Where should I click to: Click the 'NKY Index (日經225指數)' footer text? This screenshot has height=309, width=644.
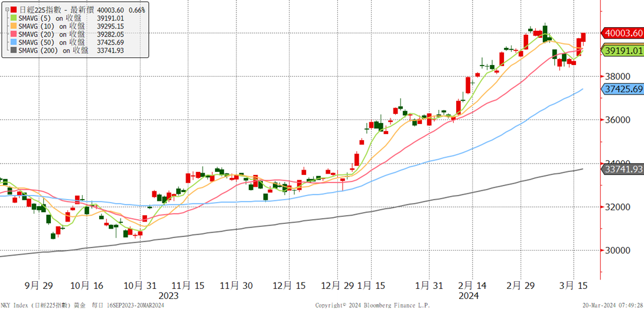point(35,305)
